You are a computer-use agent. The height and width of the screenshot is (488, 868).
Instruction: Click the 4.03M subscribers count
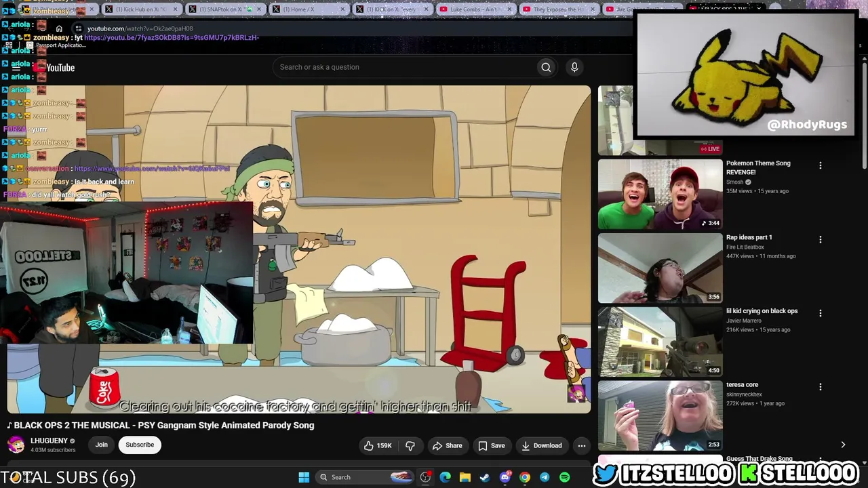tap(53, 450)
